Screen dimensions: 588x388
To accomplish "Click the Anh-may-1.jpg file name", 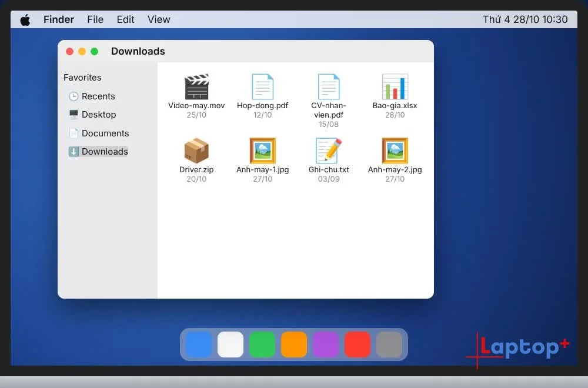I will [x=262, y=169].
